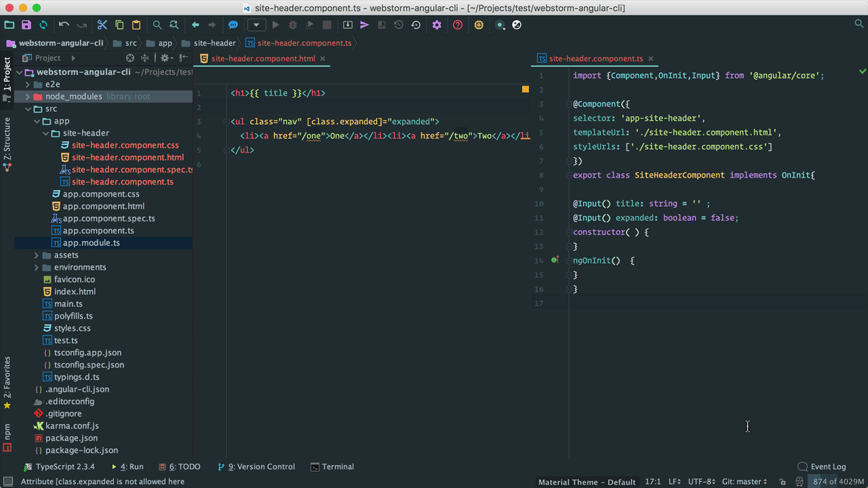Switch to the site-header.component.ts editor tab

[x=595, y=58]
